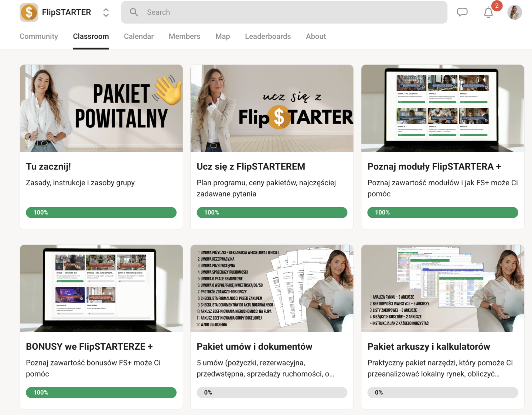Click 'Poznaj zawartość bonusów' description text
Viewport: 532px width, 415px height.
pos(93,368)
